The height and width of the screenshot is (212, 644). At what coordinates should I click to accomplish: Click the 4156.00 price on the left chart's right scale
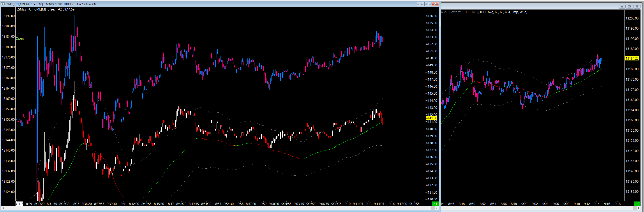point(431,16)
